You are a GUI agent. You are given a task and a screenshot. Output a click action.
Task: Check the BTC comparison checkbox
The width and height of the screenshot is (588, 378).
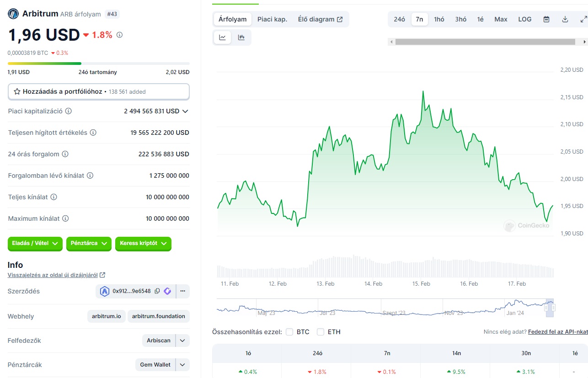tap(289, 332)
